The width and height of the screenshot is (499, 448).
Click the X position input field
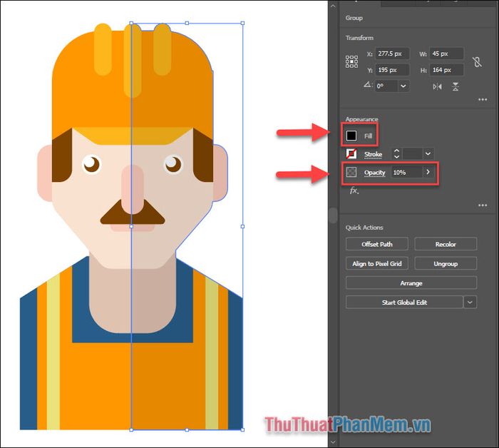392,54
